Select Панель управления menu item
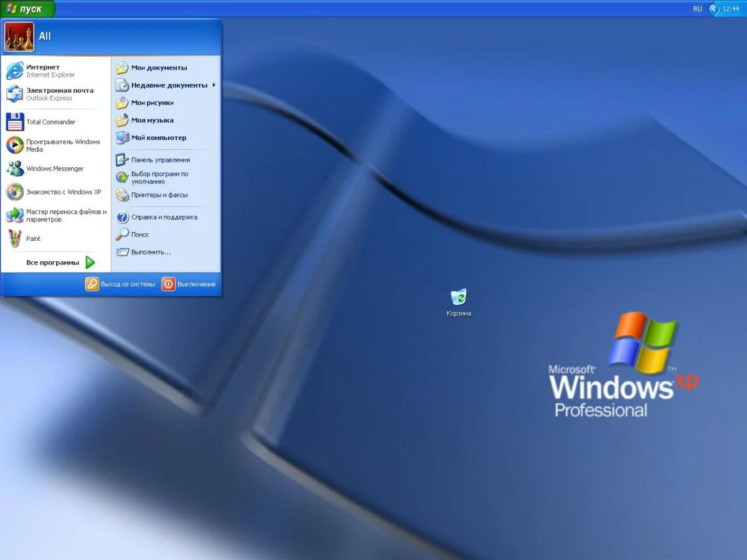Image resolution: width=747 pixels, height=560 pixels. point(166,160)
